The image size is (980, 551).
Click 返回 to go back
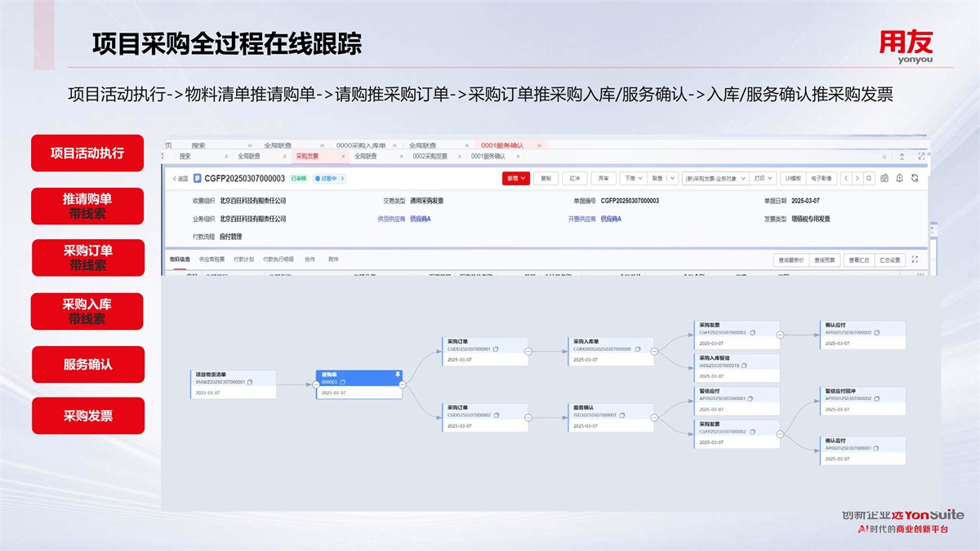point(180,178)
